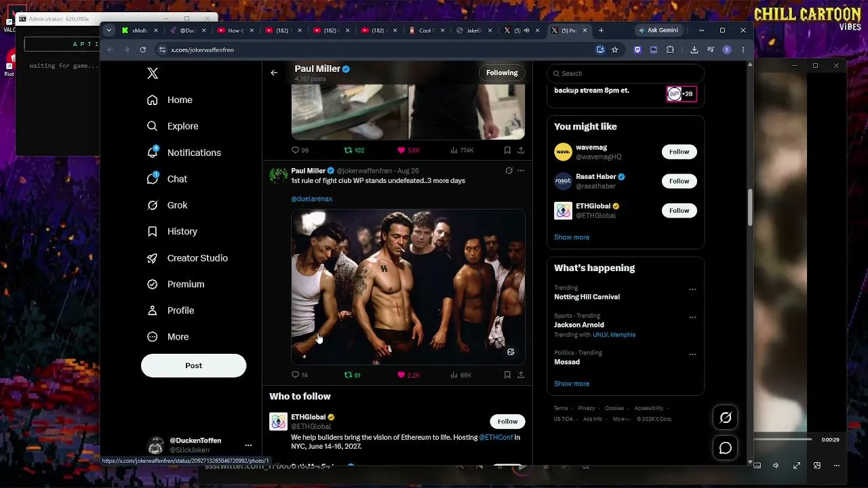The height and width of the screenshot is (488, 868).
Task: Open the floating Grok button
Action: 726,418
